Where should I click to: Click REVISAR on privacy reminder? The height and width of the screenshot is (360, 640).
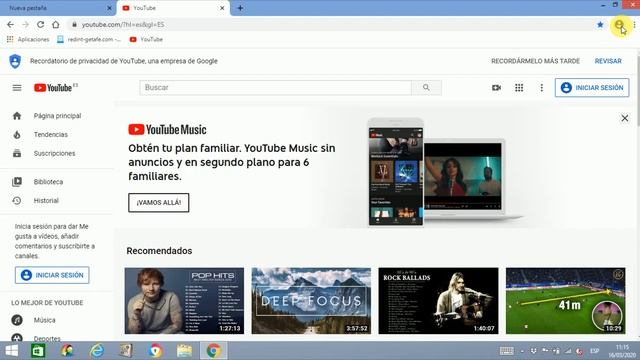click(608, 61)
